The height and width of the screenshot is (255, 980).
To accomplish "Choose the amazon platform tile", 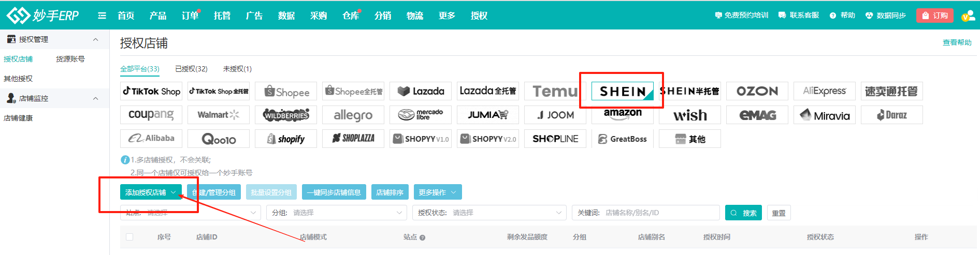I will point(623,115).
